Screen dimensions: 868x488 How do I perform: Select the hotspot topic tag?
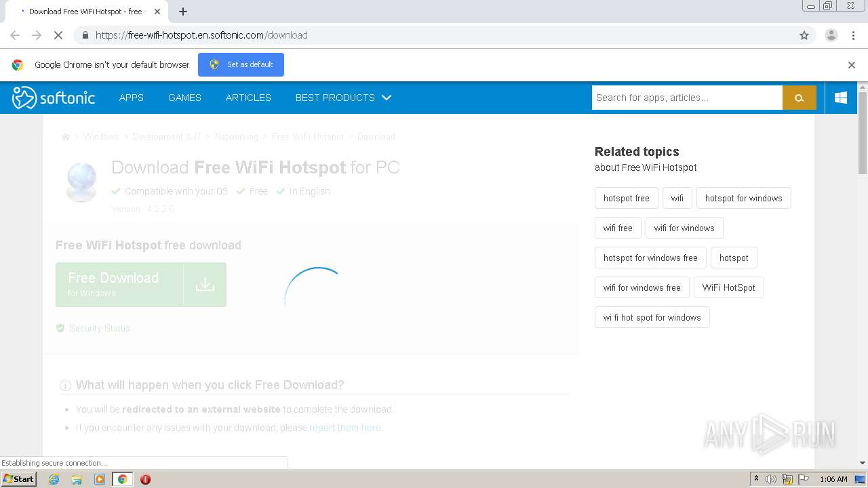[x=734, y=258]
